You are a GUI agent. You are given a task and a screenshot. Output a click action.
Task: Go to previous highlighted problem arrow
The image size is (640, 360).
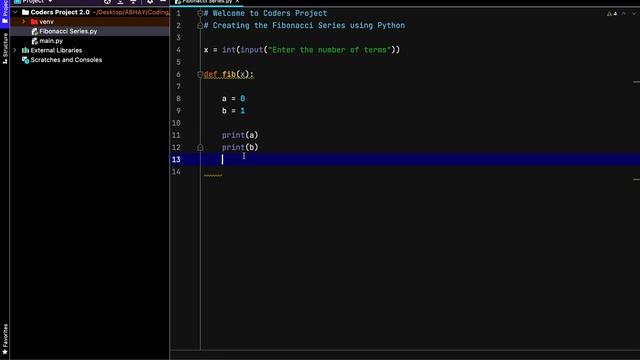(x=624, y=13)
